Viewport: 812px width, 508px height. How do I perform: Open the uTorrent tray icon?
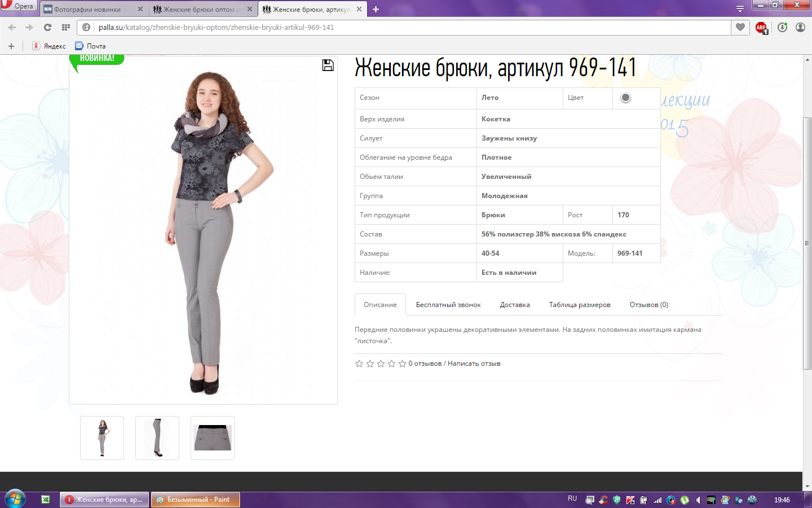coord(685,500)
